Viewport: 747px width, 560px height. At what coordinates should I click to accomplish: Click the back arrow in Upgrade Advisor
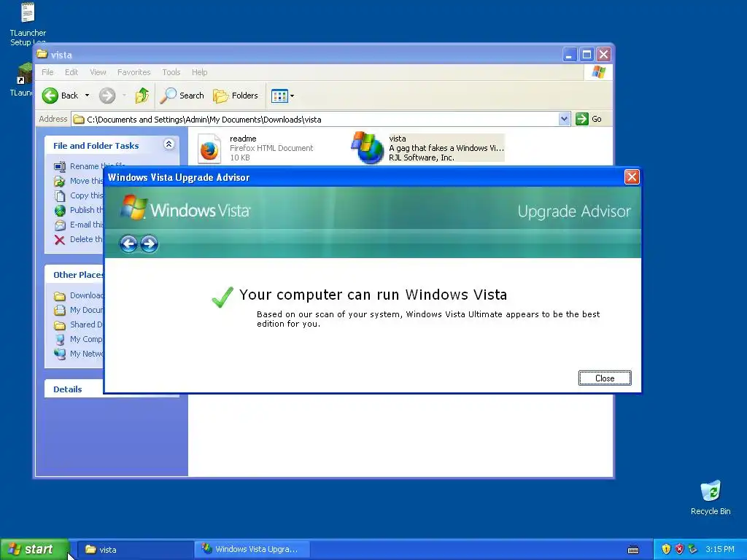128,244
